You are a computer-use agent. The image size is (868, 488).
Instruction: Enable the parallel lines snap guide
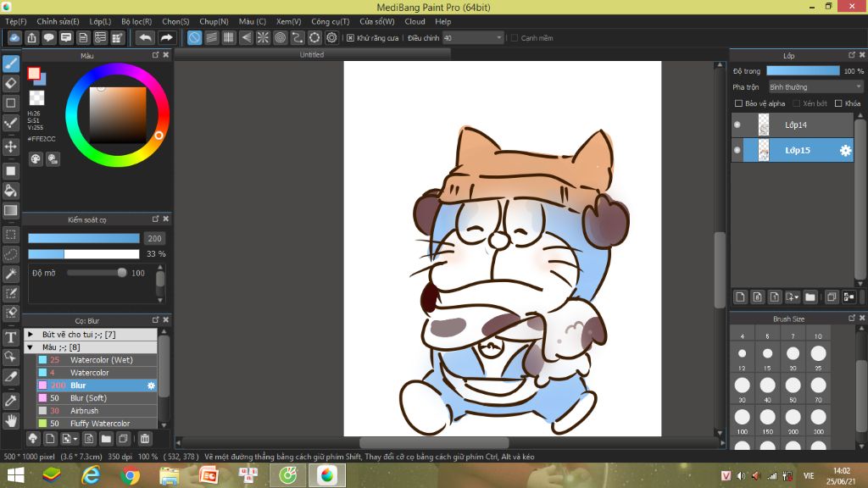coord(211,37)
